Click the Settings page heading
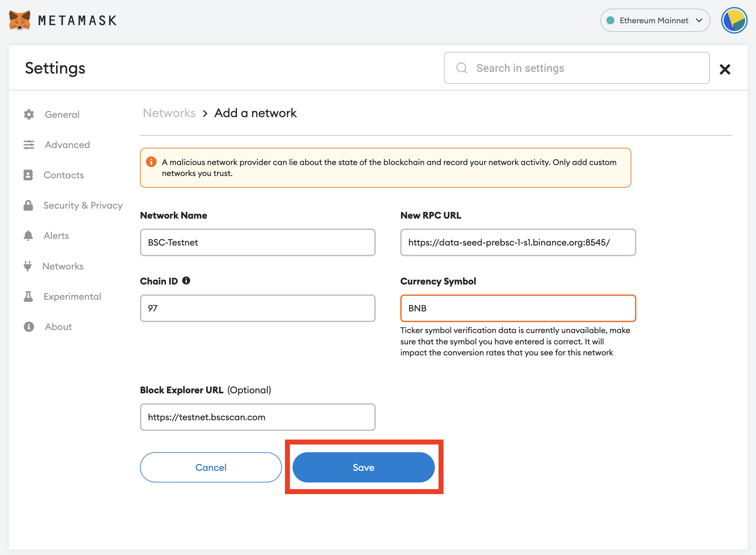This screenshot has width=756, height=555. coord(55,68)
